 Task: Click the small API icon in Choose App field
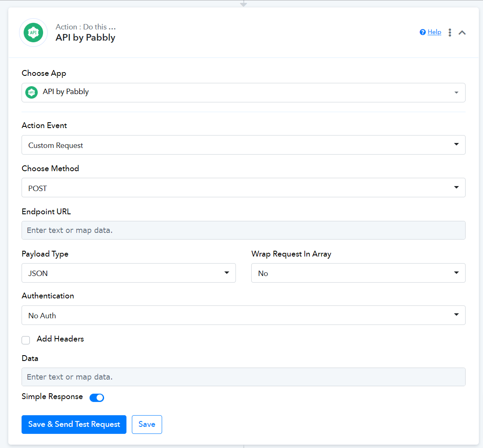[32, 92]
